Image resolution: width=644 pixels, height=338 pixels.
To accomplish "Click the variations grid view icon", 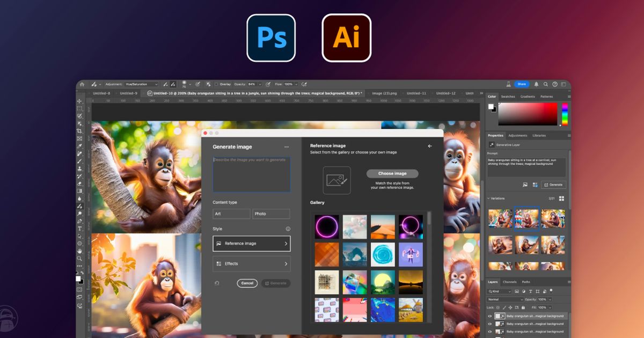I will click(562, 199).
